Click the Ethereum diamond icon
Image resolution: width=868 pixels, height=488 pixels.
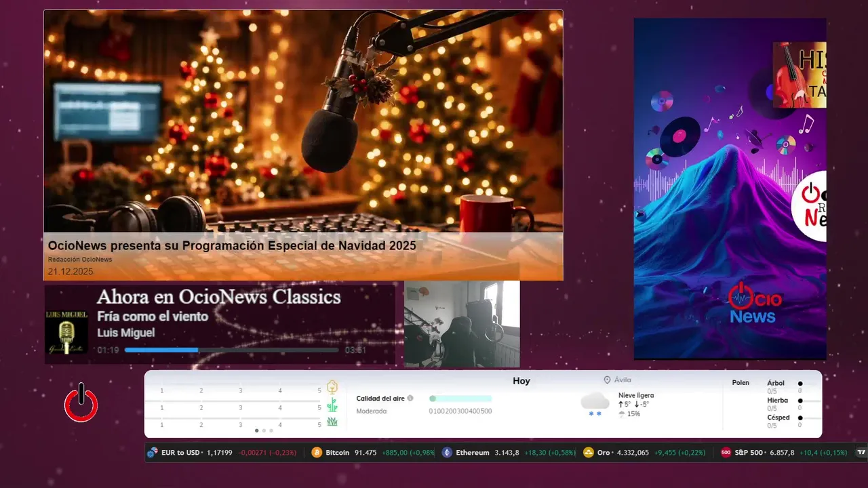(x=447, y=453)
